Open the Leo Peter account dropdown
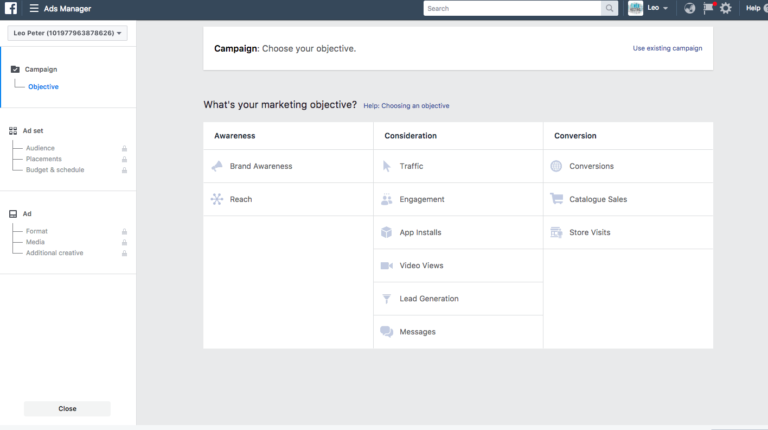Image resolution: width=768 pixels, height=430 pixels. tap(68, 33)
